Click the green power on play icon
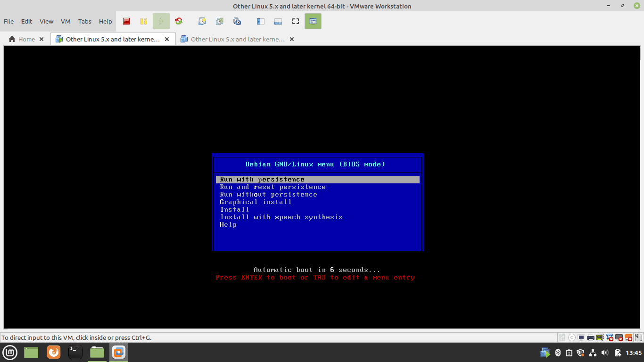 tap(161, 21)
